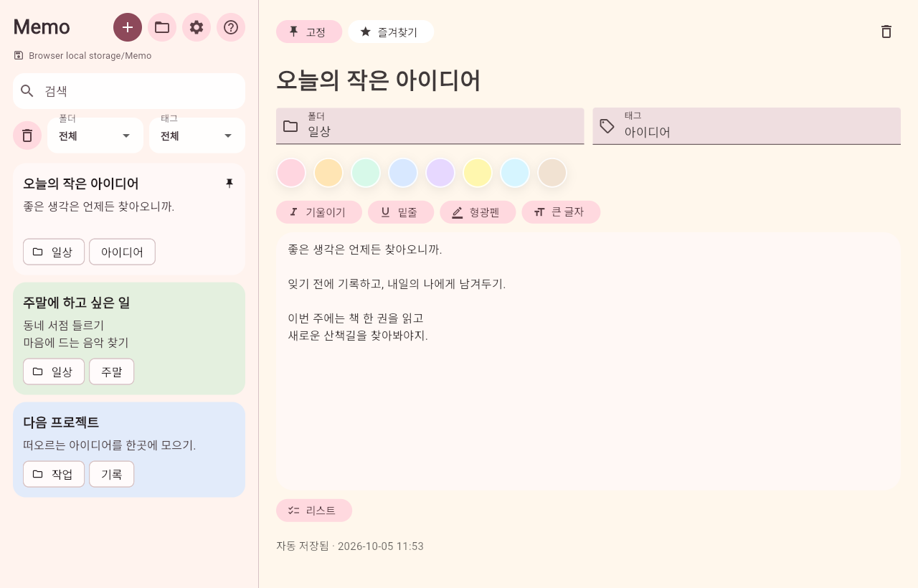The height and width of the screenshot is (588, 918).
Task: Pick the blue color swatch
Action: tap(403, 173)
